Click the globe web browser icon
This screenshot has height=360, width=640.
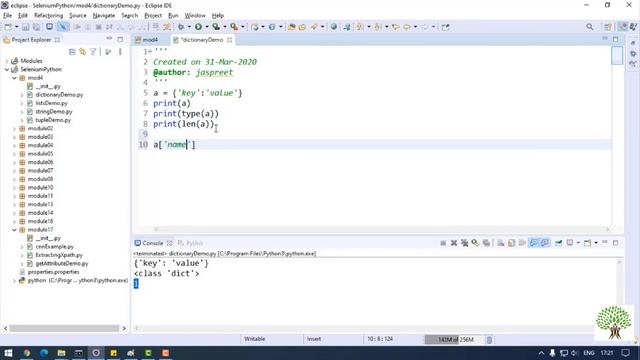pos(334,27)
